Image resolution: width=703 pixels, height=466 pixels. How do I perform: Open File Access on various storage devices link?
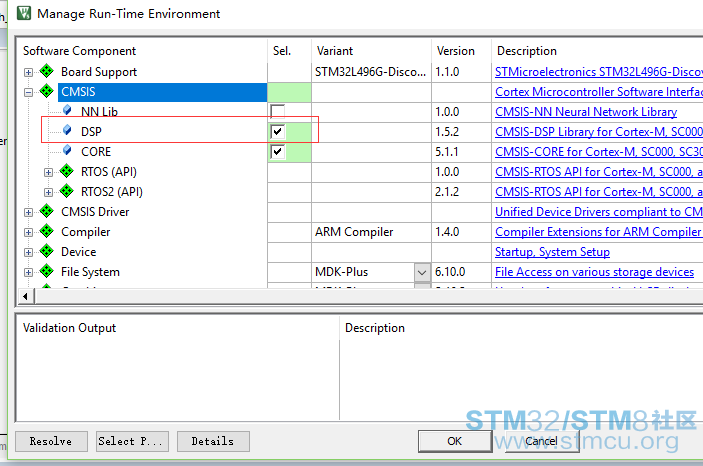595,272
